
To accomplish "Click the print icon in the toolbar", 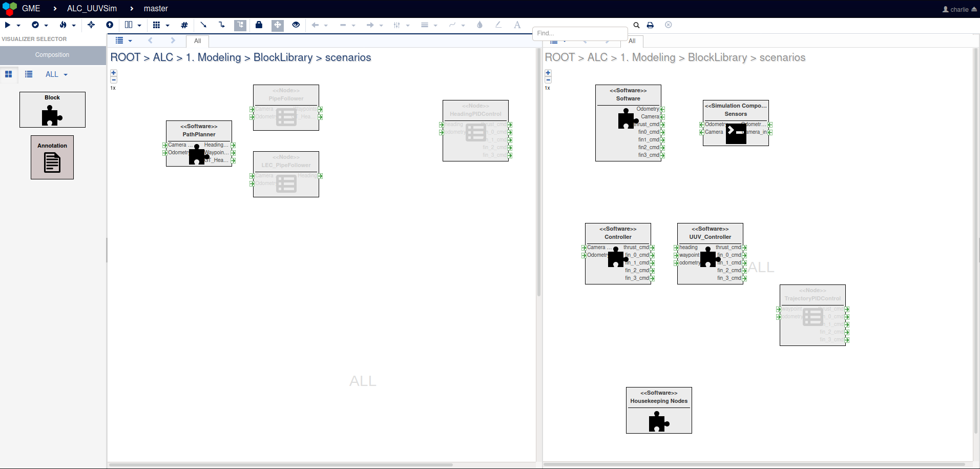I will pyautogui.click(x=650, y=25).
